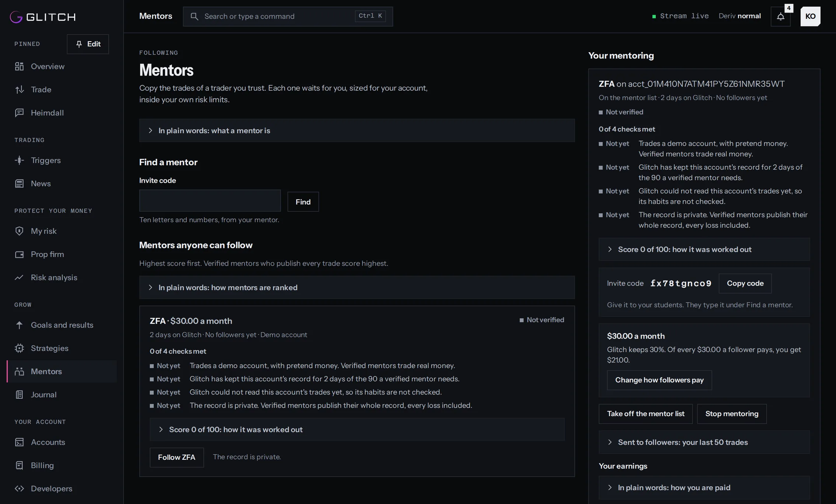The height and width of the screenshot is (504, 836).
Task: Click the pin icon on Edit button
Action: 79,44
